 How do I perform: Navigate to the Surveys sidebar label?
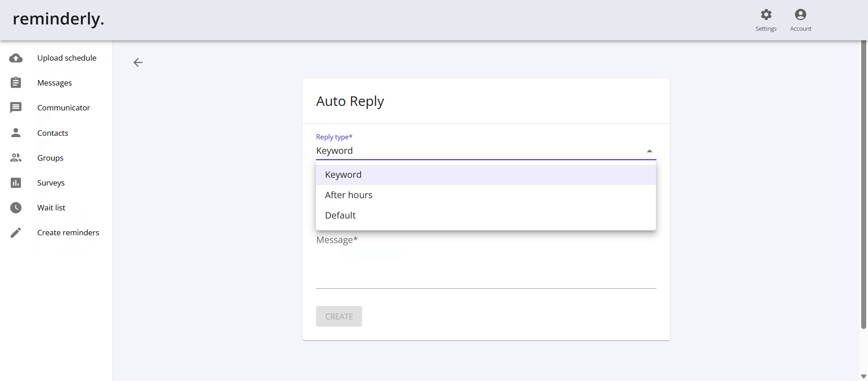51,183
